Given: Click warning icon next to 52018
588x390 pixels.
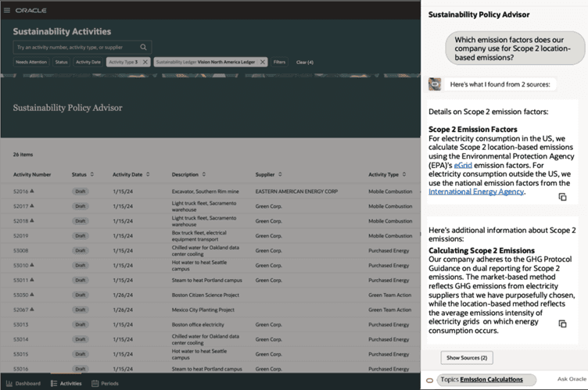Looking at the screenshot, I should tap(32, 220).
